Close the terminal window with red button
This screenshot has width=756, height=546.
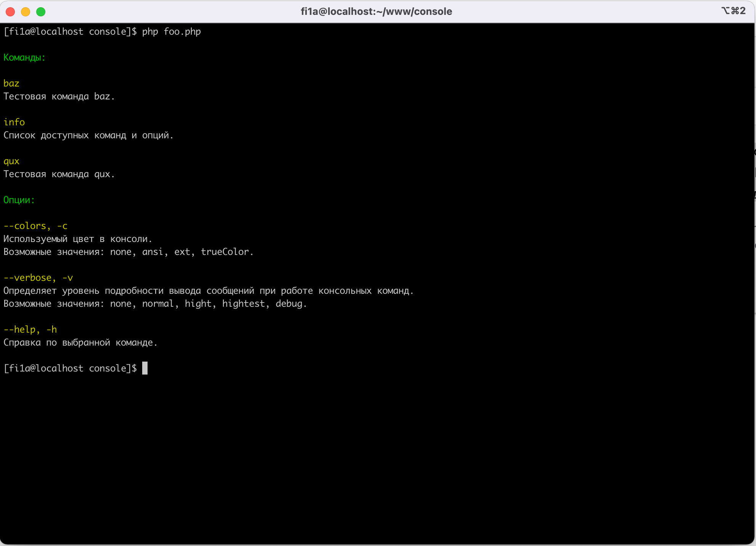point(11,12)
